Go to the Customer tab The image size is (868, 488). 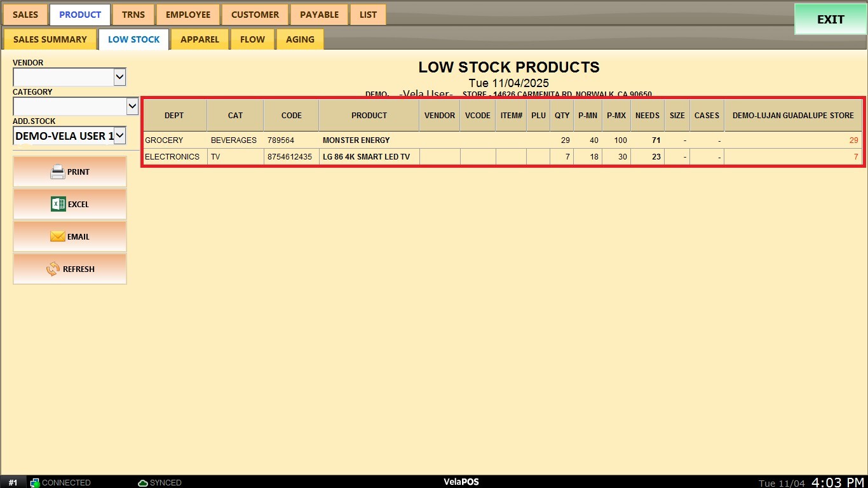[255, 15]
